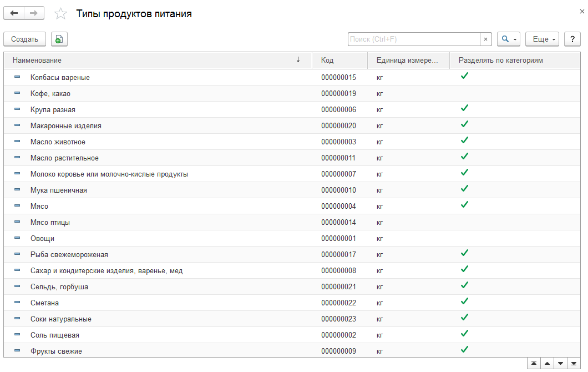Toggle category checkmark for Колбасы вареные
Viewport: 588px width, 372px height.
pos(464,76)
